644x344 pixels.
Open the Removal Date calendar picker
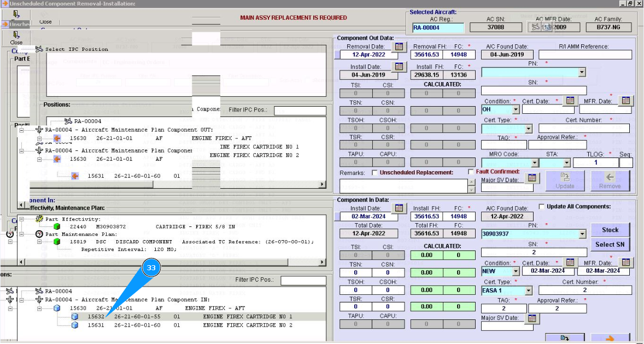click(399, 46)
